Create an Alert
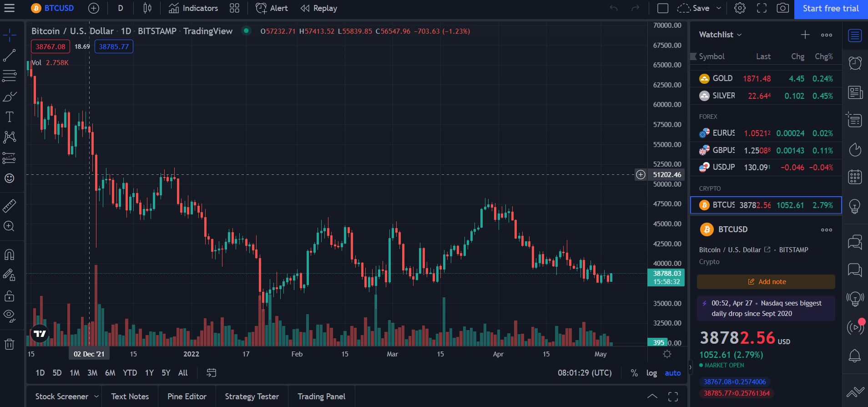This screenshot has width=868, height=407. 272,8
